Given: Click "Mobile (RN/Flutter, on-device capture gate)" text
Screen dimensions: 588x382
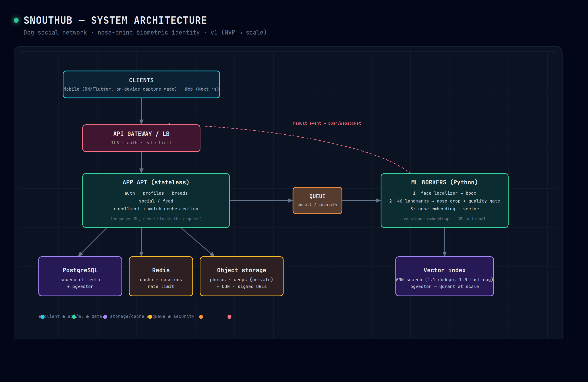Looking at the screenshot, I should (120, 89).
